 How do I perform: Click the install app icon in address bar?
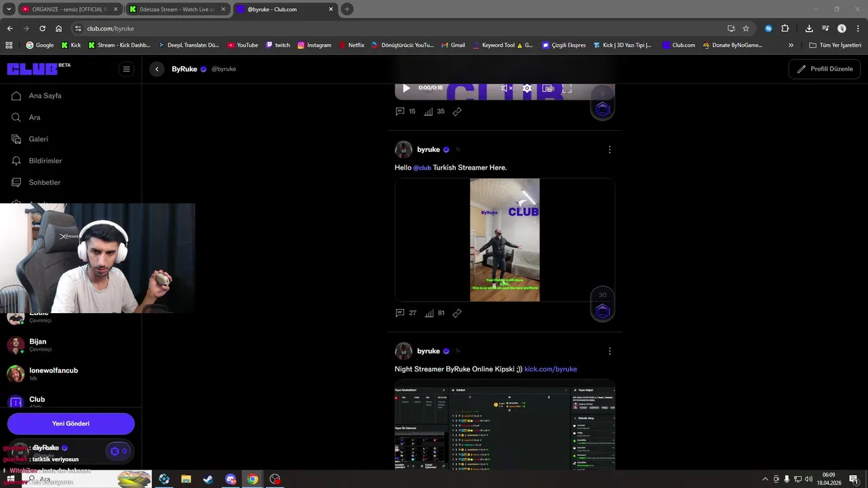pyautogui.click(x=731, y=28)
